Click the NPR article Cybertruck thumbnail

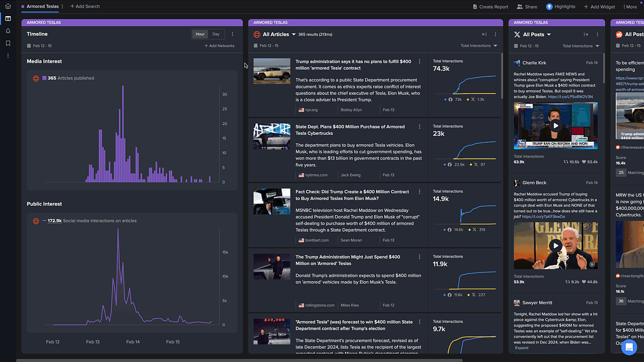[x=272, y=71]
